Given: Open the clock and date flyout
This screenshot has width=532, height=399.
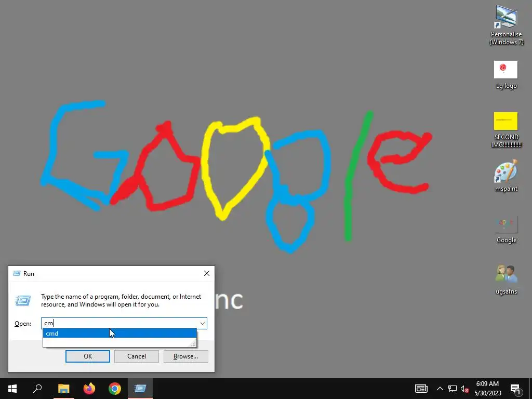Looking at the screenshot, I should click(x=487, y=389).
